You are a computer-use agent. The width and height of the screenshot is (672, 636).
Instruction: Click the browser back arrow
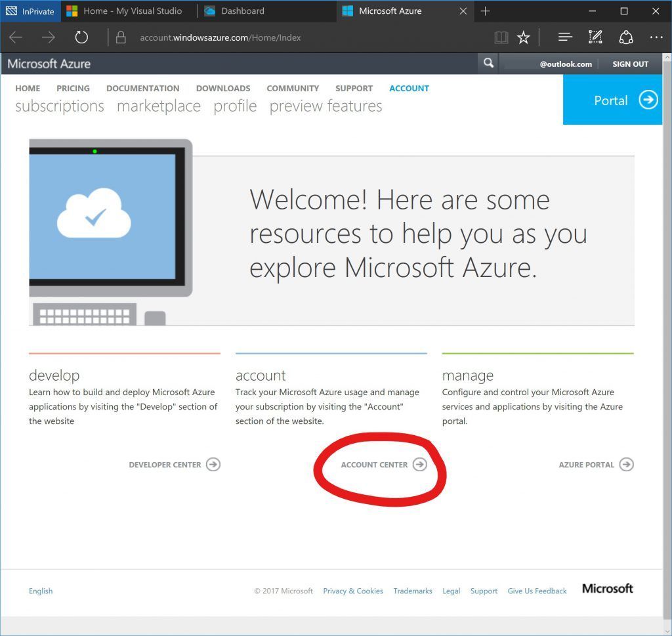pos(16,37)
